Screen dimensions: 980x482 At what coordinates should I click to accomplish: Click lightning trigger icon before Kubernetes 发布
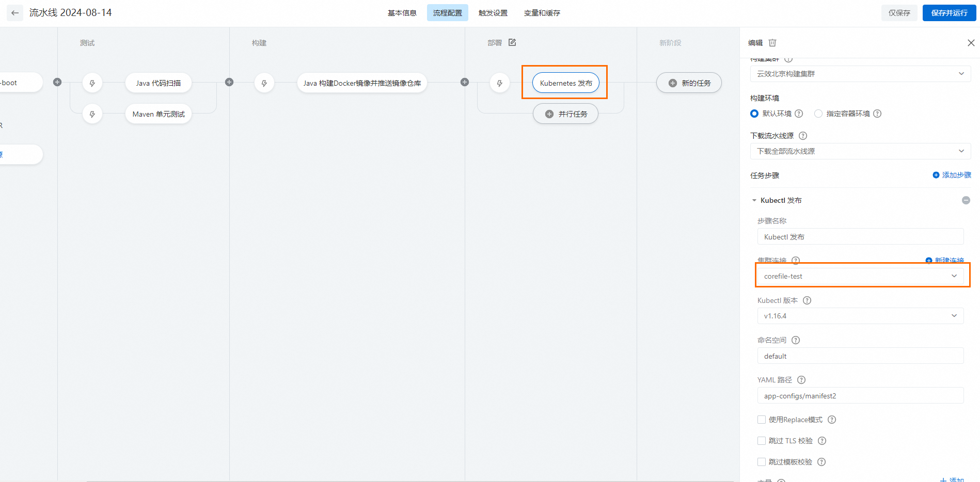coord(500,83)
